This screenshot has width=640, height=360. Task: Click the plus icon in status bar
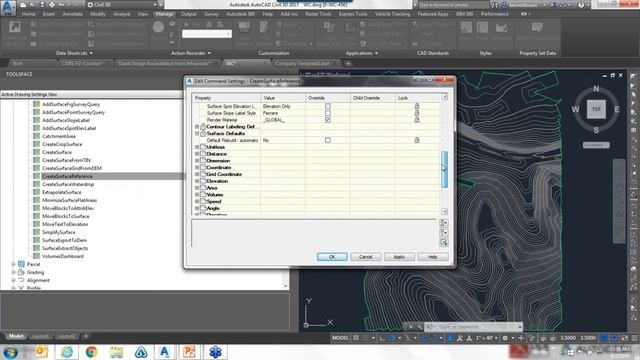521,338
